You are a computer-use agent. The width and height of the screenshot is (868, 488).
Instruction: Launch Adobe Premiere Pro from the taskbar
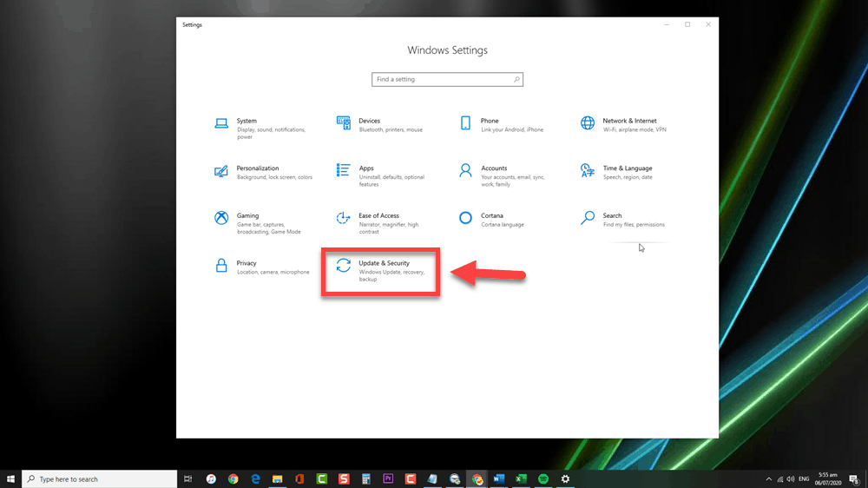pos(388,478)
